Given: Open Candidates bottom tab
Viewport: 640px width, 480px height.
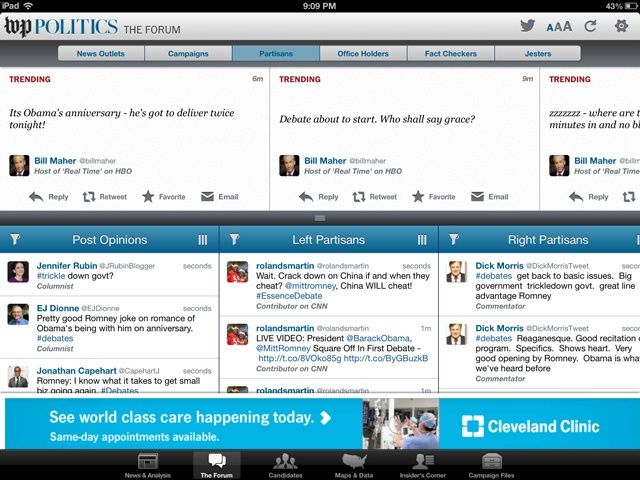Looking at the screenshot, I should pos(285,466).
